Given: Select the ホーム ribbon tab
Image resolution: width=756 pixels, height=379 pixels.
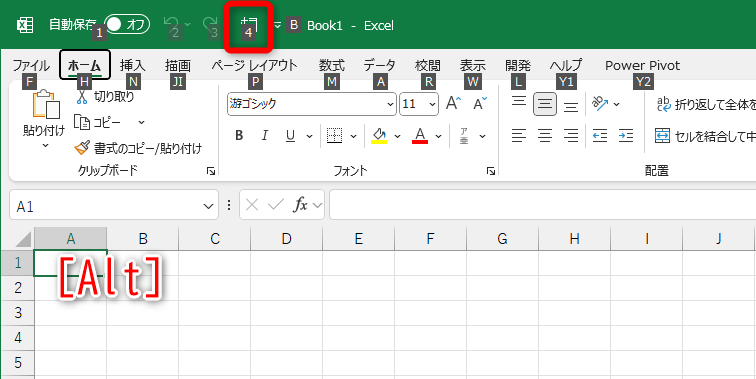Looking at the screenshot, I should pos(85,65).
